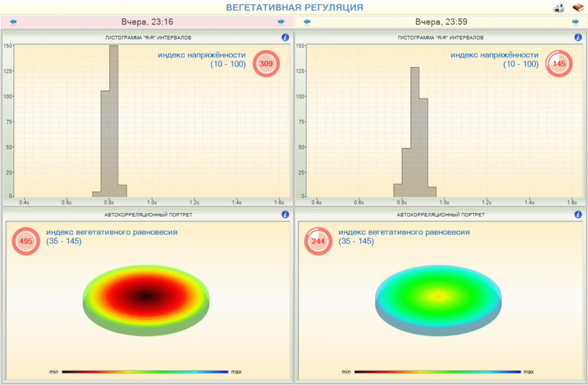
Task: Open info for right R-R histogram
Action: (x=578, y=37)
